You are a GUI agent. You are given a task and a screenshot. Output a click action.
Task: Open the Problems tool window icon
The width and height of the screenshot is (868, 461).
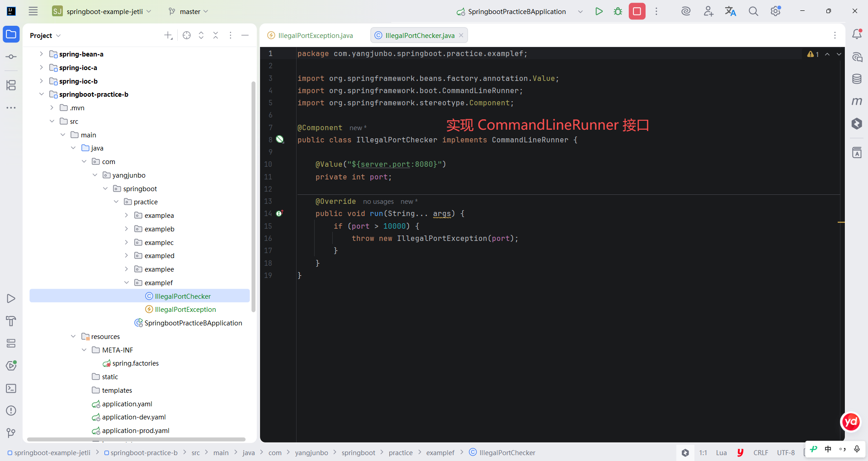tap(11, 410)
